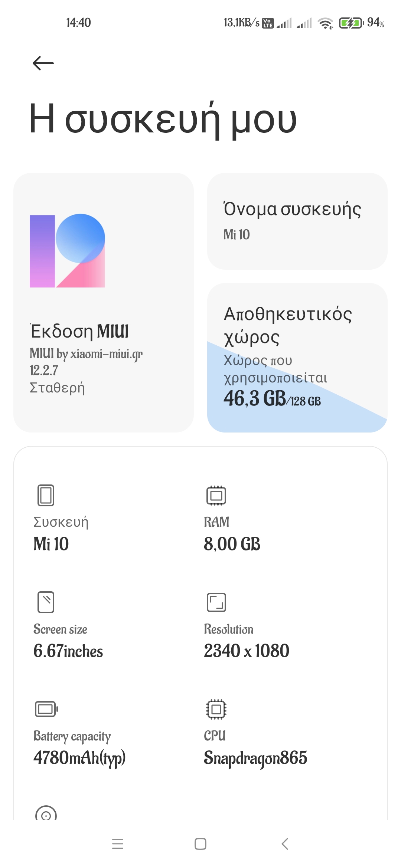Tap the Wi-Fi status icon

tap(326, 23)
